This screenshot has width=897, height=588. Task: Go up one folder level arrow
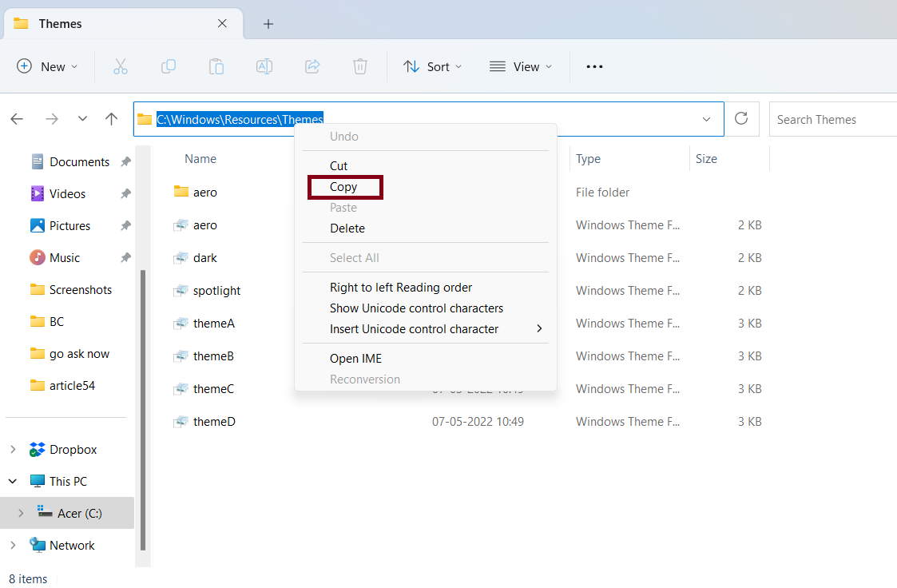112,119
